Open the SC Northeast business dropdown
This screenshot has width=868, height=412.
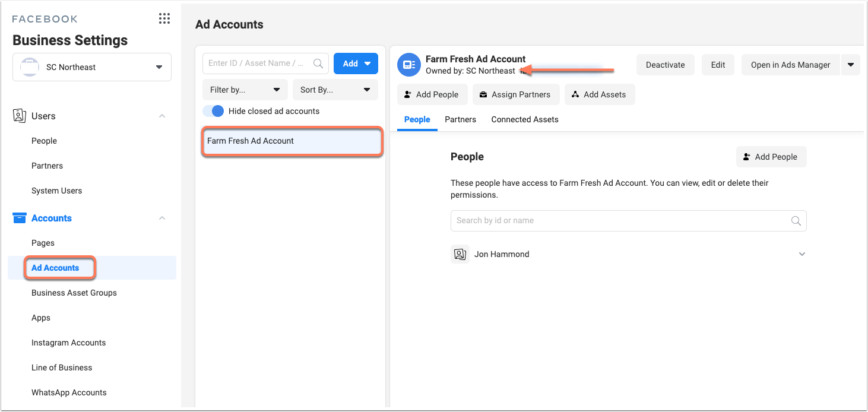tap(92, 67)
